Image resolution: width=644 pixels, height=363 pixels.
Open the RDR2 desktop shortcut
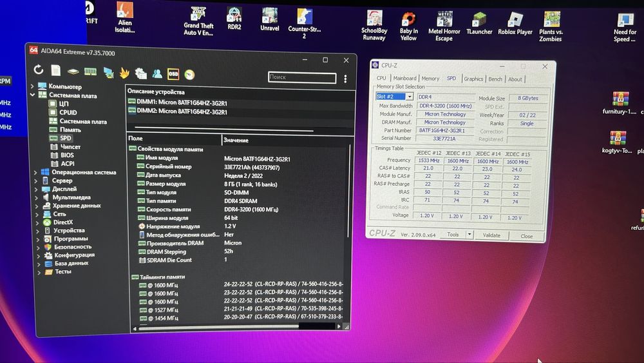click(x=234, y=19)
